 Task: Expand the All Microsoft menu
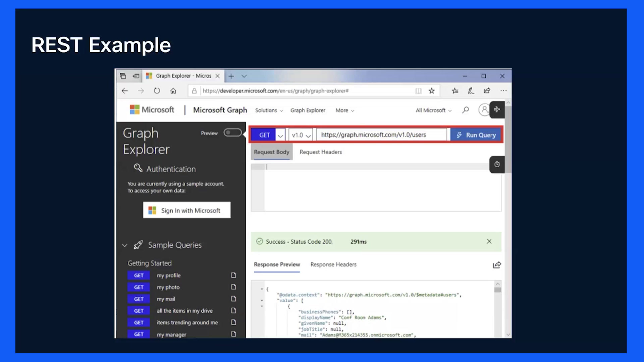(434, 110)
